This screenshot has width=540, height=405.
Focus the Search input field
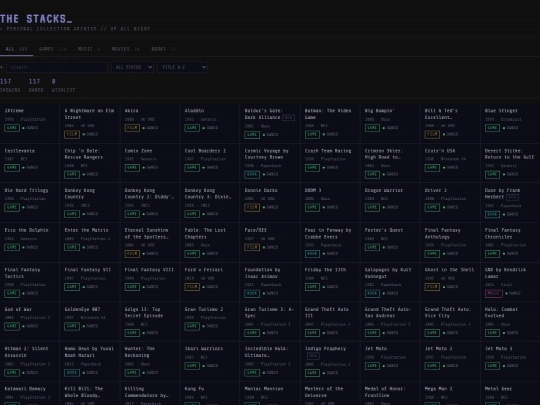click(x=57, y=67)
